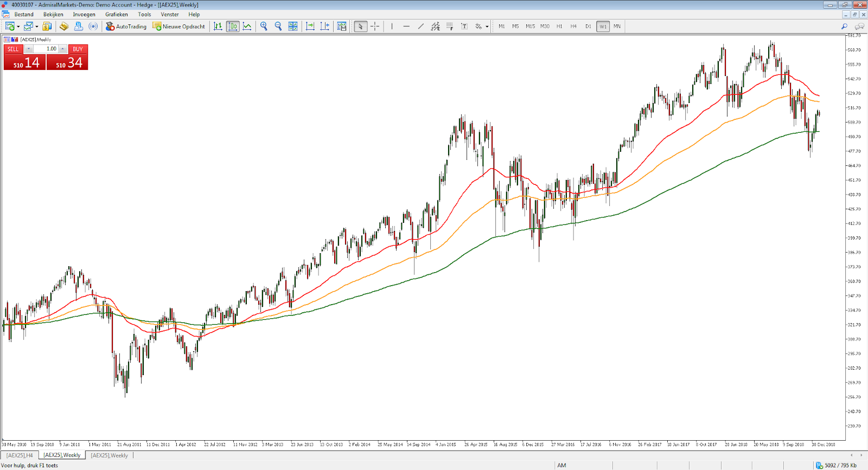The width and height of the screenshot is (868, 470).
Task: Select the horizontal line drawing tool
Action: (x=406, y=26)
